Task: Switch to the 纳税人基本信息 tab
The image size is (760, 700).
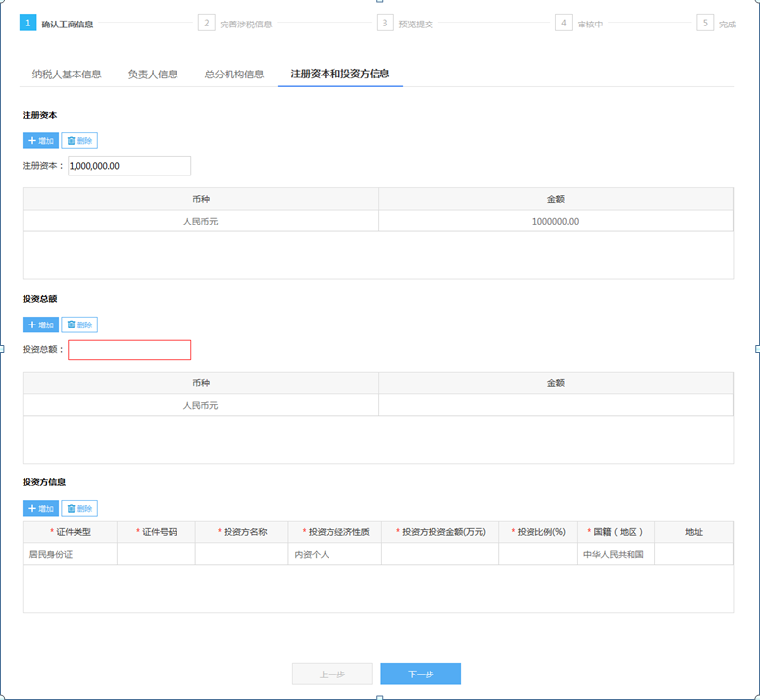Action: [67, 75]
